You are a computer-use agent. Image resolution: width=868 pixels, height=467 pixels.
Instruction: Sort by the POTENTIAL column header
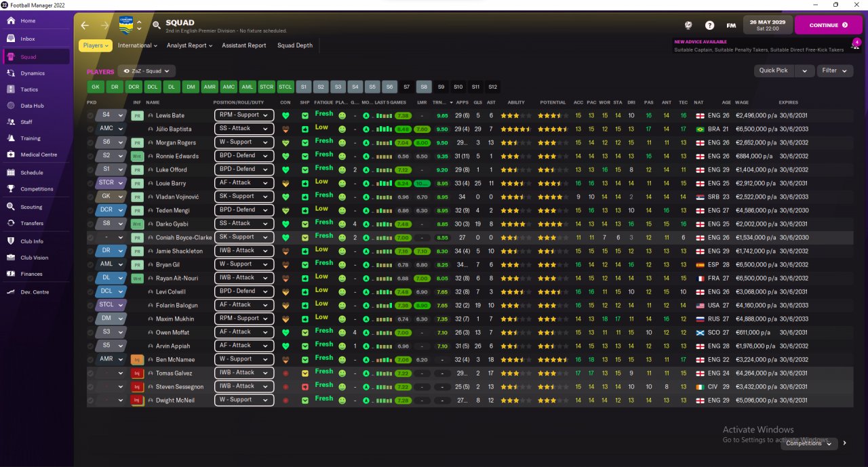[x=553, y=102]
